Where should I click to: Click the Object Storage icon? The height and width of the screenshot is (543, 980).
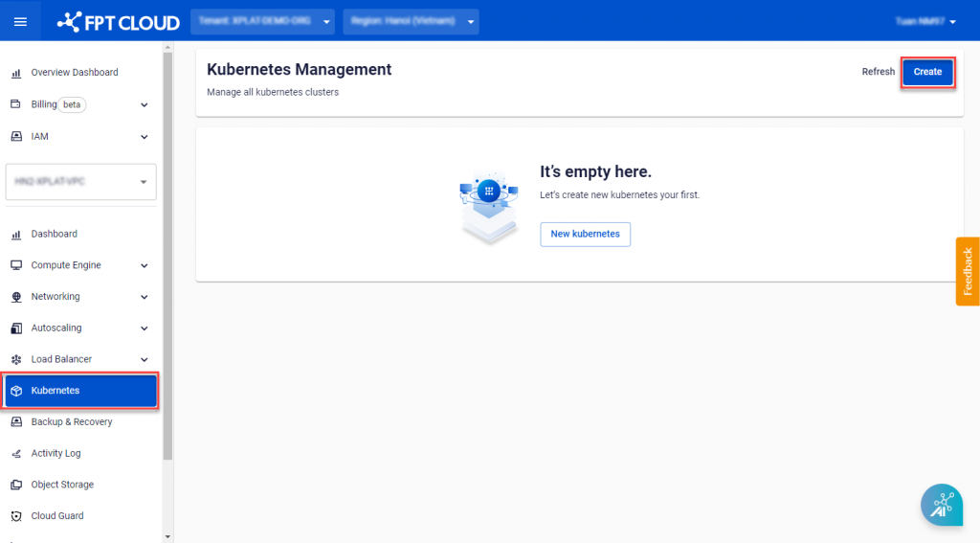click(16, 485)
